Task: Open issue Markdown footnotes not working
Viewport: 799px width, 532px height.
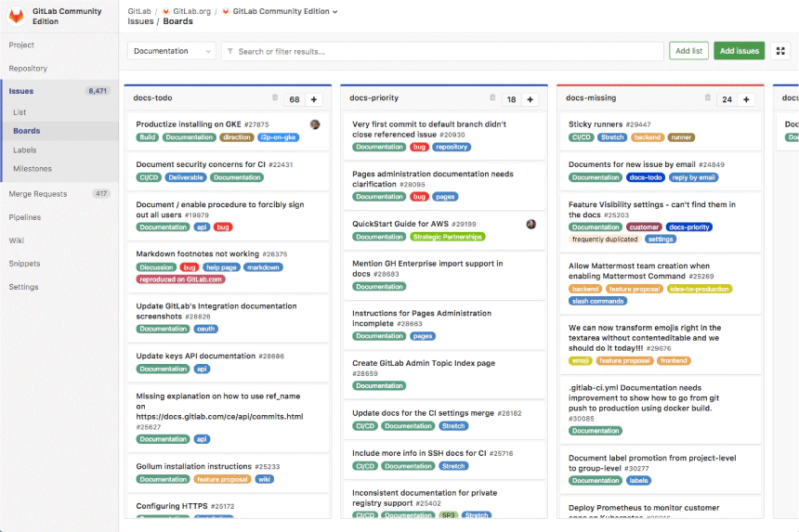Action: pyautogui.click(x=197, y=253)
